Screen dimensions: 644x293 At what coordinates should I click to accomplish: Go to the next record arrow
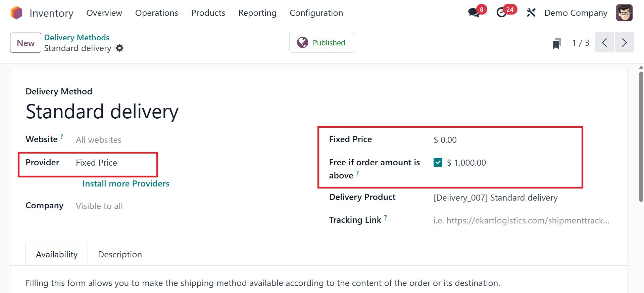tap(624, 43)
